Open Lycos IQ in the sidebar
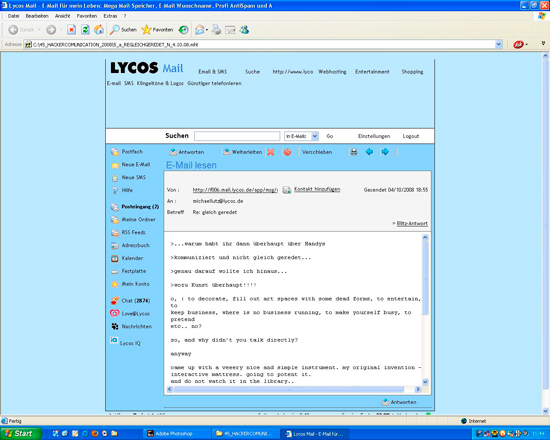 tap(126, 342)
